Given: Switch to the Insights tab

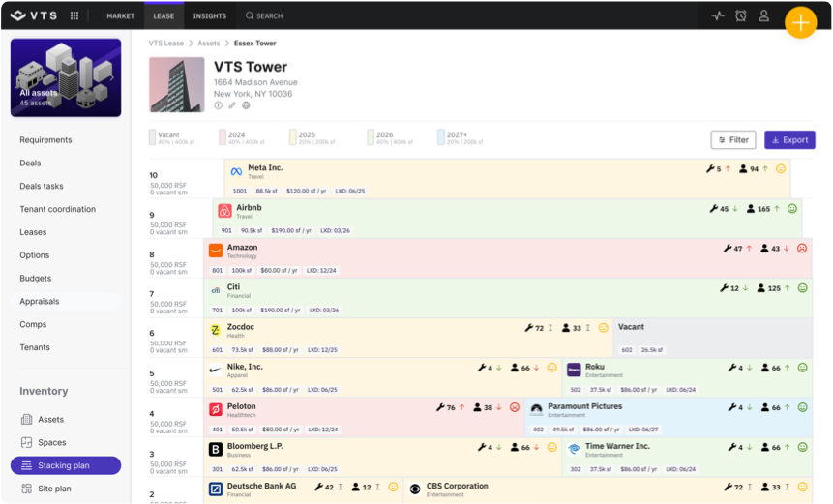Looking at the screenshot, I should pyautogui.click(x=209, y=15).
